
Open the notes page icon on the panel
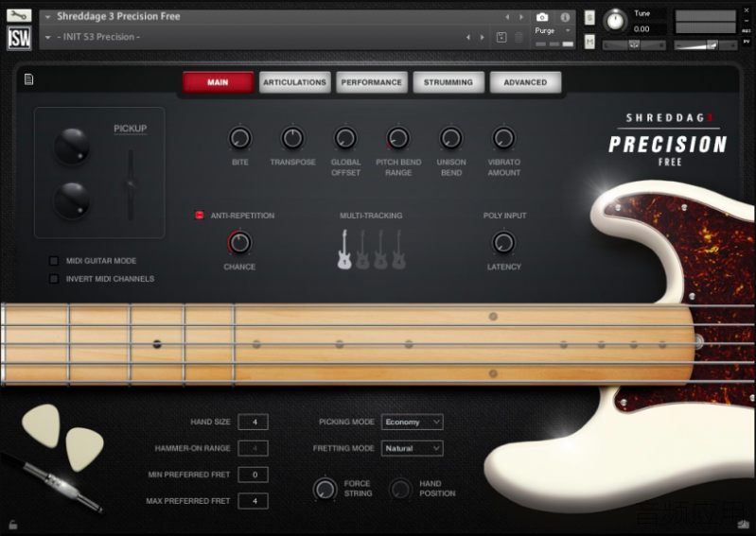(x=29, y=79)
